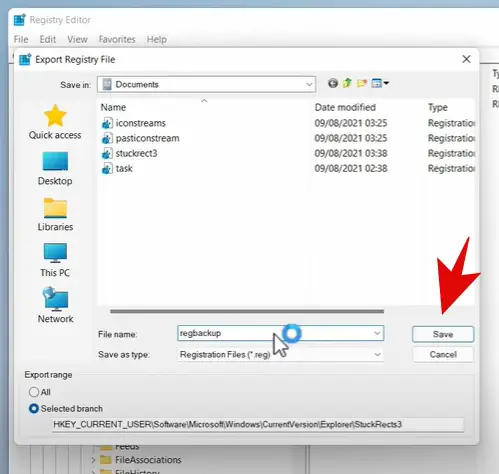Select This PC in the sidebar
The height and width of the screenshot is (474, 499).
click(x=55, y=260)
